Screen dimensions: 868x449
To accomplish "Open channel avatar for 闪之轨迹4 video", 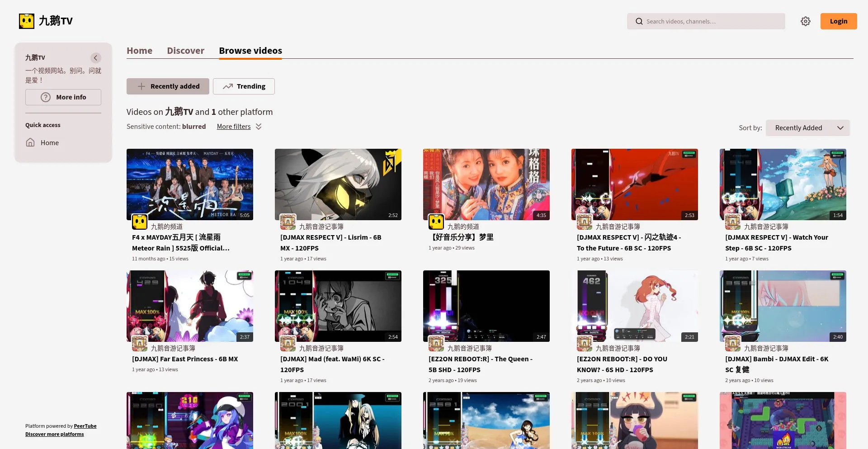I will coord(585,222).
